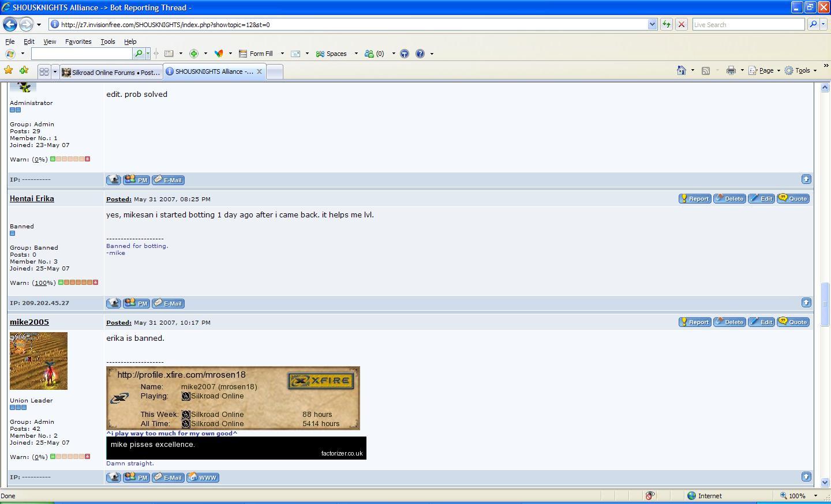Stop loading with the red X icon

(681, 24)
